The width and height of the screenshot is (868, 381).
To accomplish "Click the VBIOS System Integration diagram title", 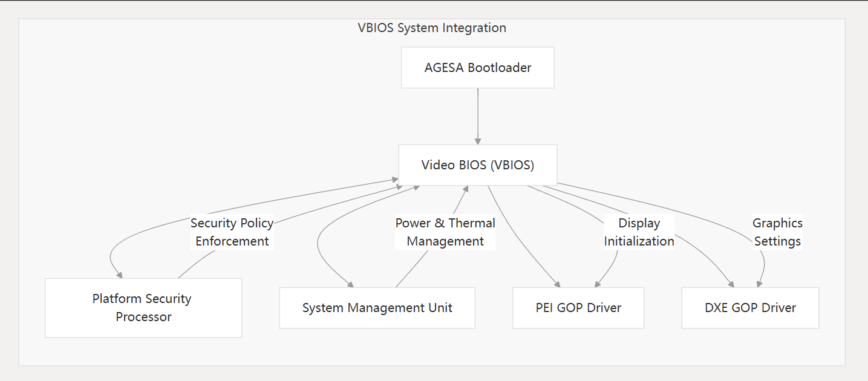I will click(432, 28).
